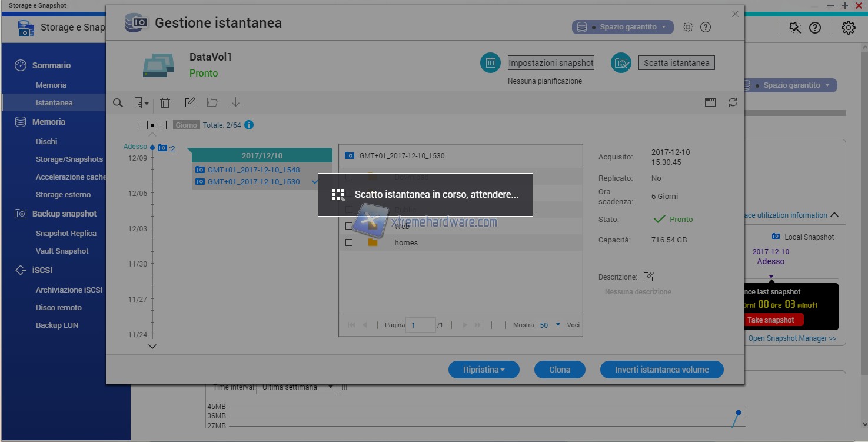868x442 pixels.
Task: Check the box next to homes folder
Action: click(349, 242)
